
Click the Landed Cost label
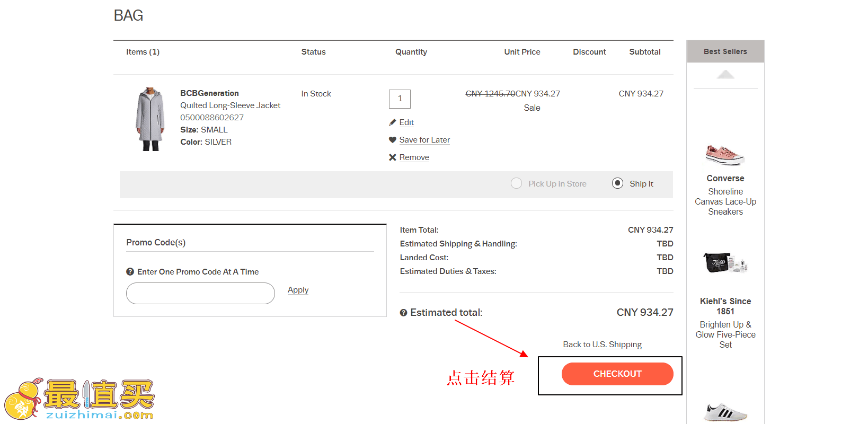point(424,258)
